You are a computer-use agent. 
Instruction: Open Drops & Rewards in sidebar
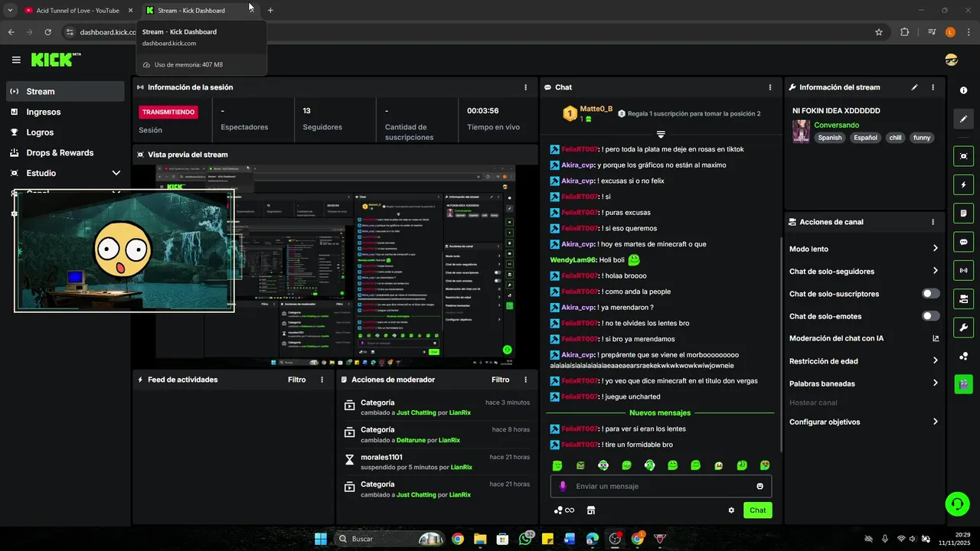tap(65, 152)
